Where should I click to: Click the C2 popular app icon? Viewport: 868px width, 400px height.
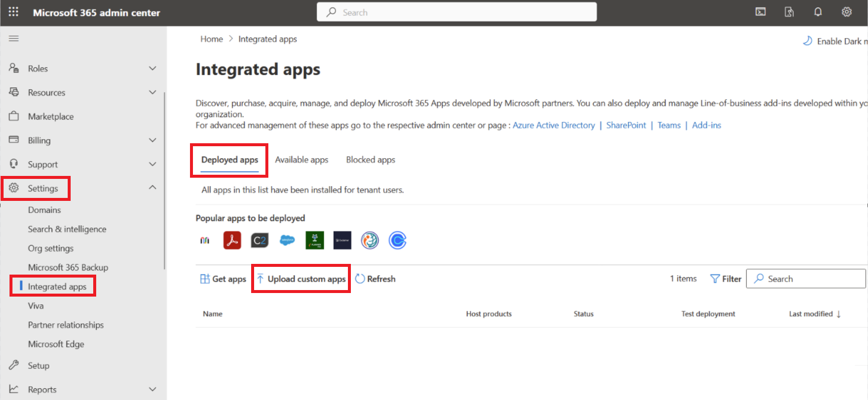pyautogui.click(x=259, y=240)
